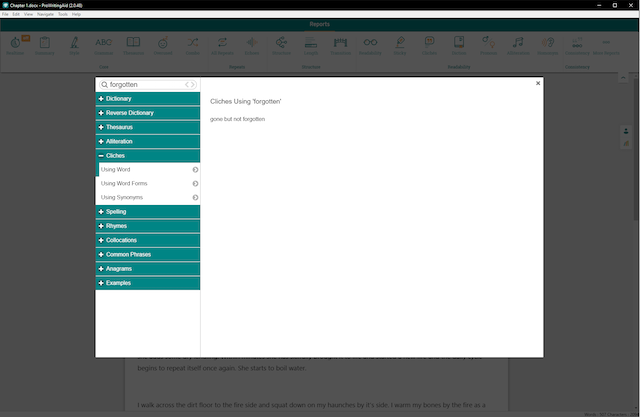Expand the Rhymes section

pyautogui.click(x=148, y=226)
